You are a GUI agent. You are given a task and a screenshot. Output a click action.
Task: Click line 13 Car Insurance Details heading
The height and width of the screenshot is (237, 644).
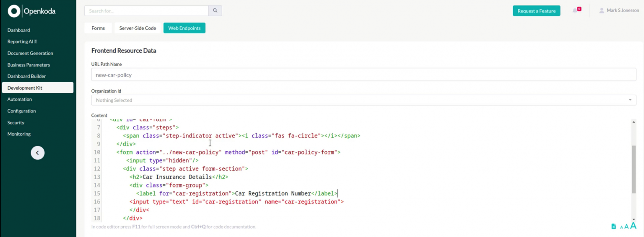click(x=179, y=177)
